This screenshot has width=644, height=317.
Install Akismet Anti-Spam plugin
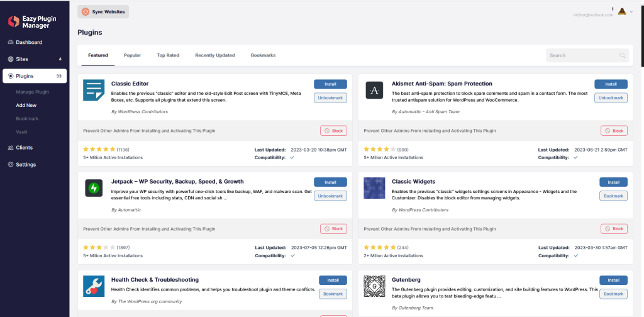coord(611,84)
